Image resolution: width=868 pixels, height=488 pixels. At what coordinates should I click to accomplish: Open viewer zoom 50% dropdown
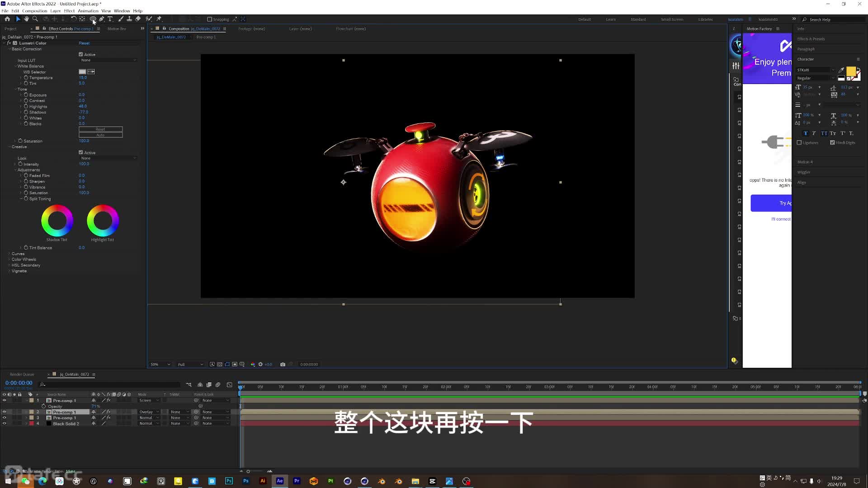[160, 364]
